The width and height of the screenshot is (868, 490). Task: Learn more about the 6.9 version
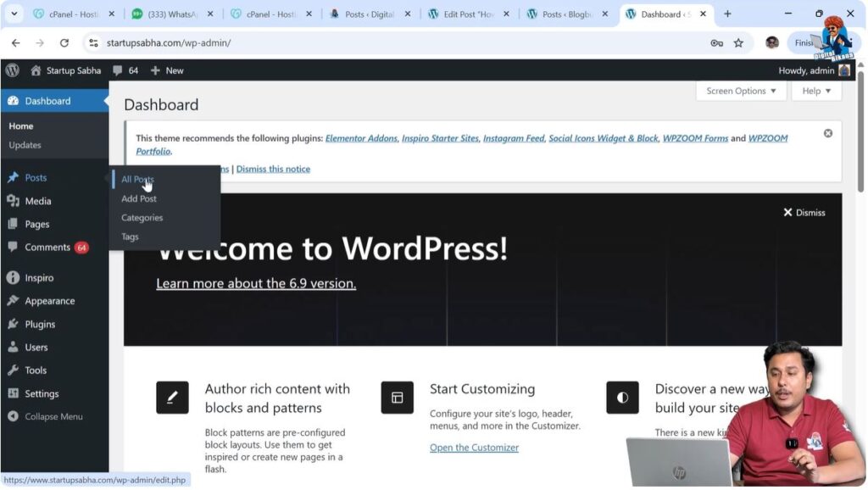coord(254,283)
